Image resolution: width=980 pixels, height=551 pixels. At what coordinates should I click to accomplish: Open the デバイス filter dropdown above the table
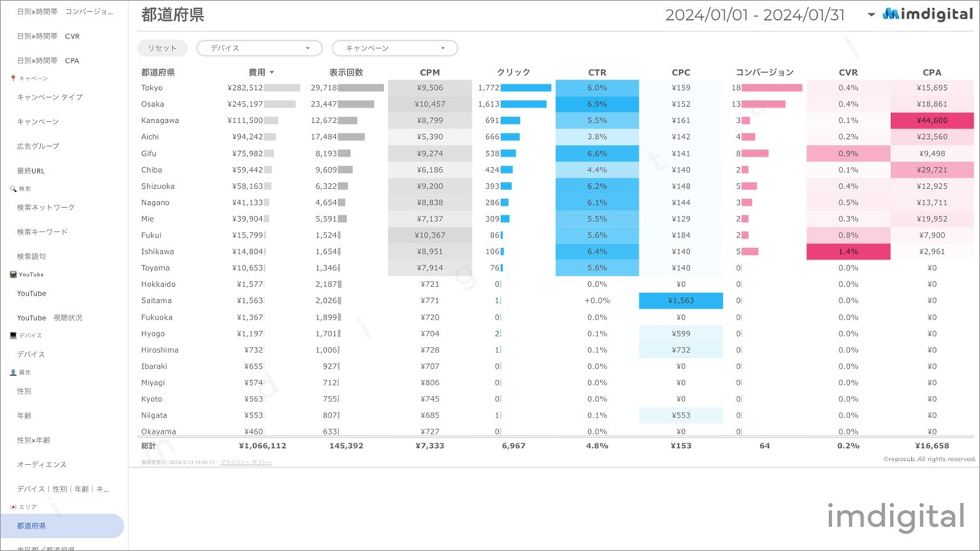(x=259, y=48)
